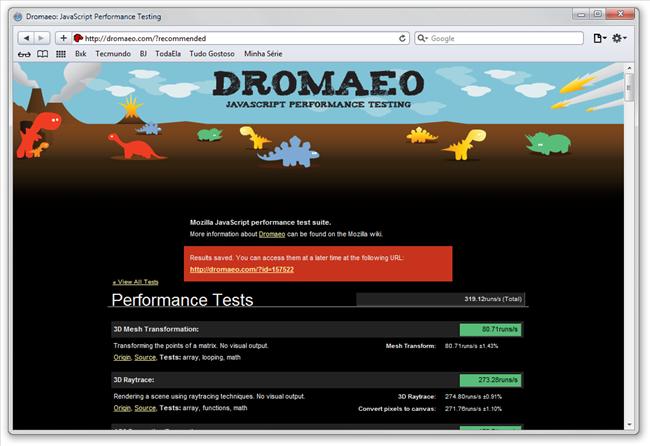Click the forward navigation arrow
This screenshot has width=650, height=446.
tap(41, 38)
